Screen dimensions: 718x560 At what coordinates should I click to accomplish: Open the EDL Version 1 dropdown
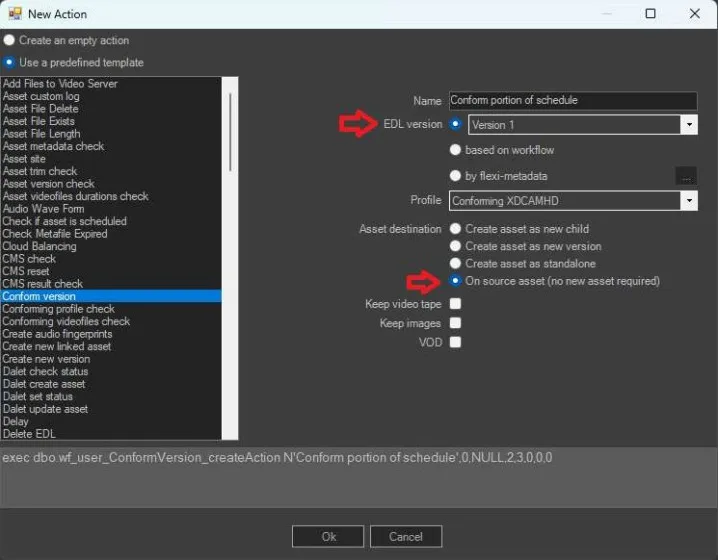pyautogui.click(x=688, y=125)
